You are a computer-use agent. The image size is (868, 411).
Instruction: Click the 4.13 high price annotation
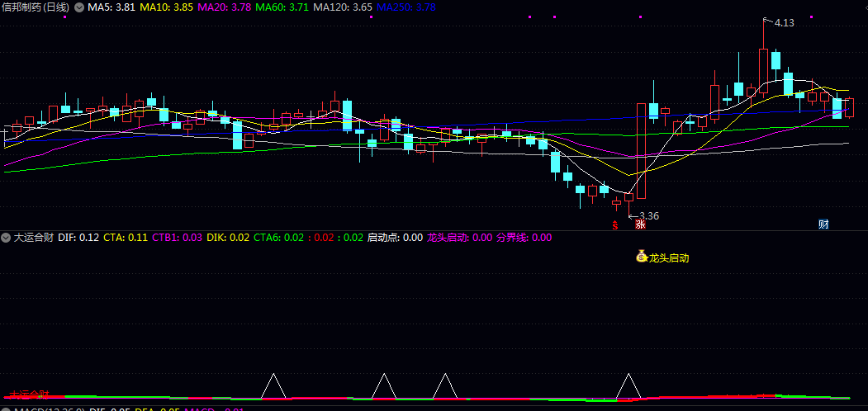click(784, 22)
